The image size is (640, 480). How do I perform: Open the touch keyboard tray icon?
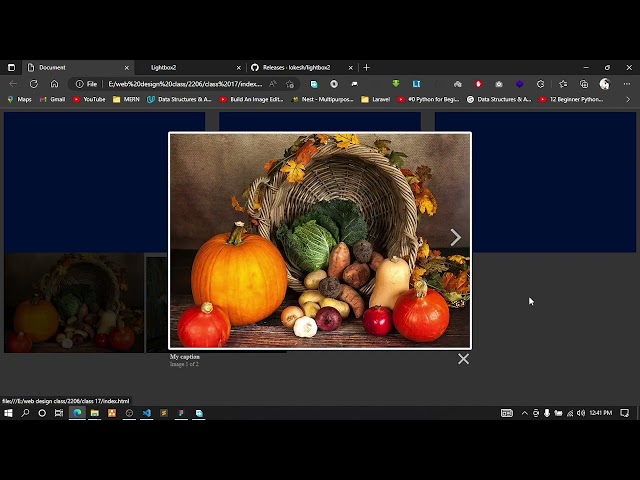coord(507,413)
